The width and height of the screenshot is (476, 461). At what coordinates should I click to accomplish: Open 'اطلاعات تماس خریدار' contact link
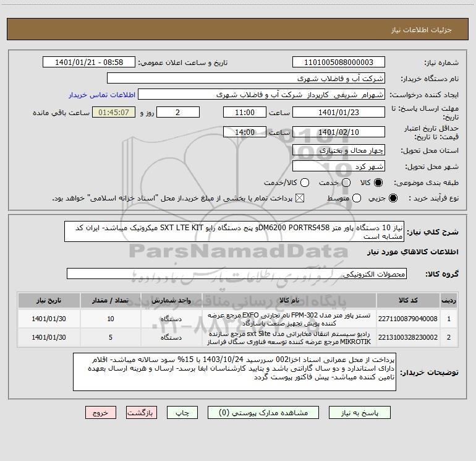(102, 95)
